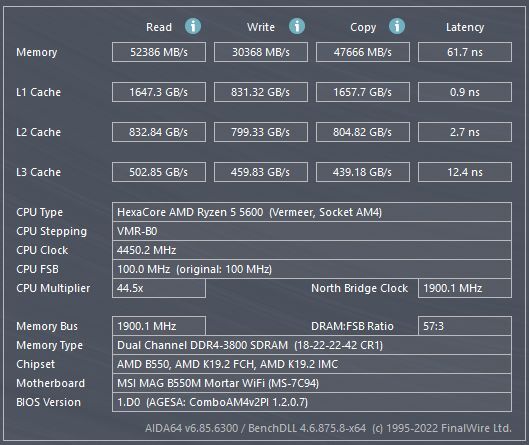
Task: Click the Memory Copy 47666 MB/s box
Action: point(363,52)
